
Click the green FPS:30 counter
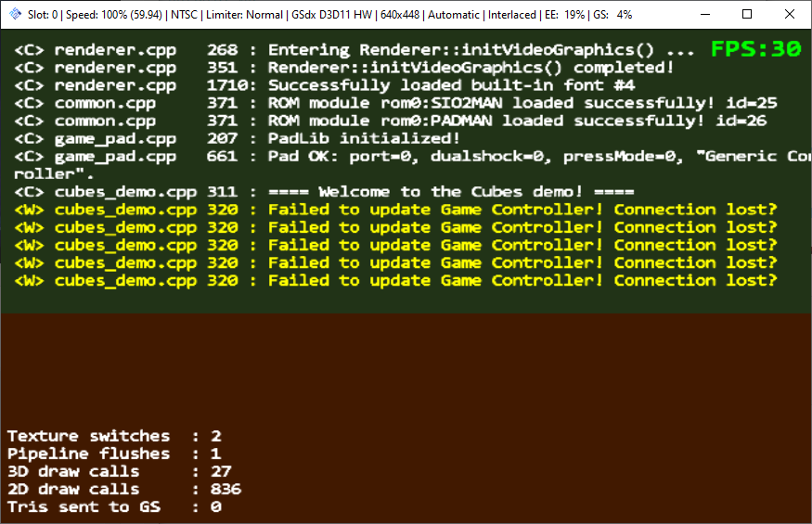755,50
